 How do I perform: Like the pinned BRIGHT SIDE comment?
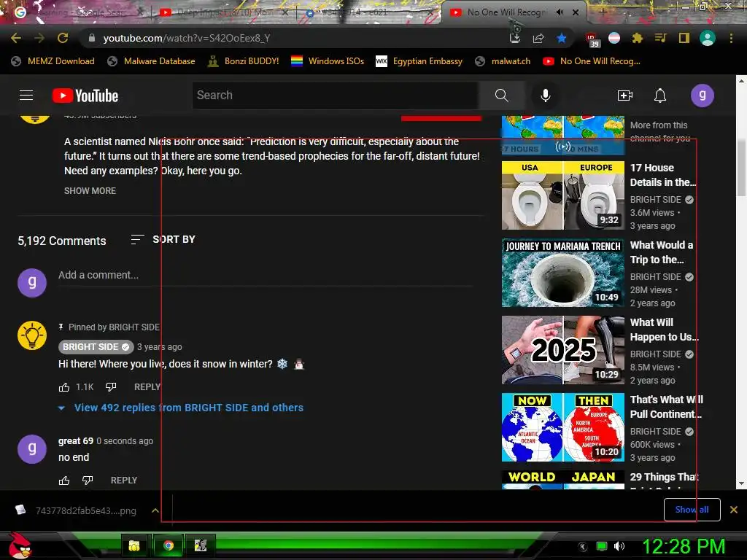pyautogui.click(x=64, y=387)
